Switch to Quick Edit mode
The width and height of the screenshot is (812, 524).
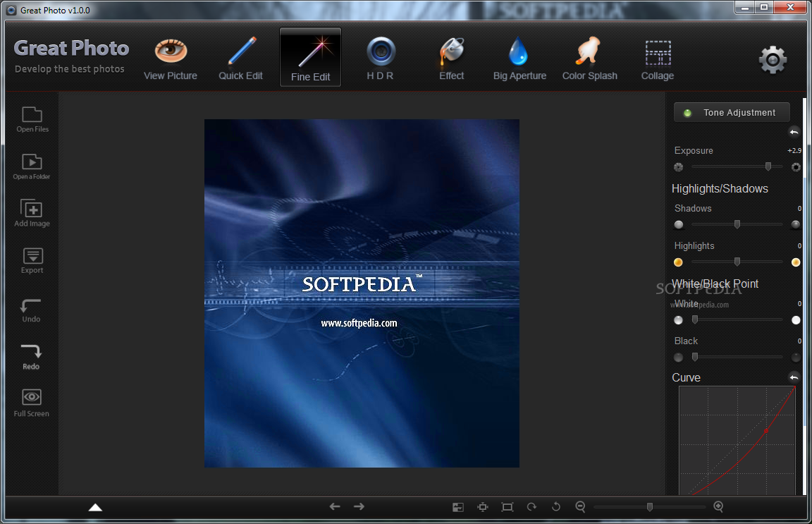click(x=240, y=58)
